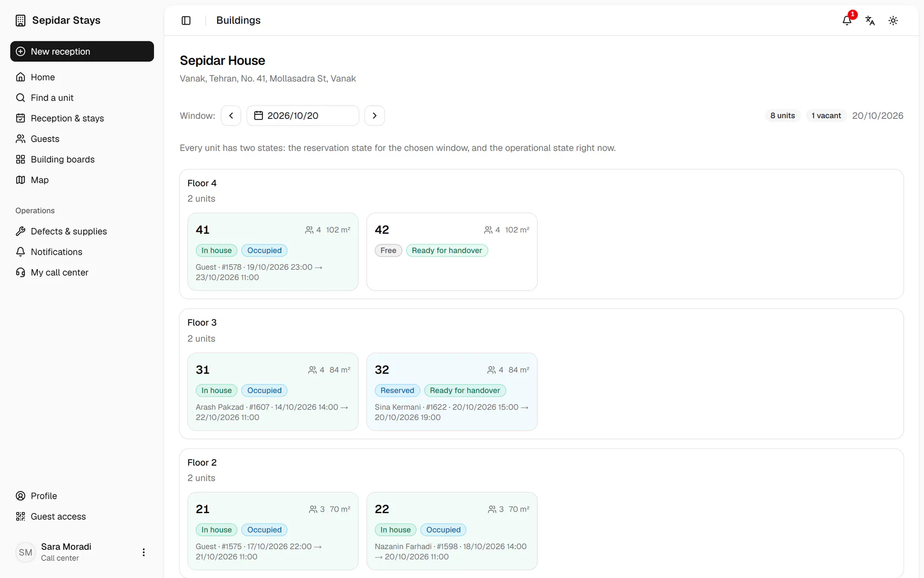This screenshot has width=924, height=578.
Task: Open unit 31 card
Action: (x=273, y=391)
